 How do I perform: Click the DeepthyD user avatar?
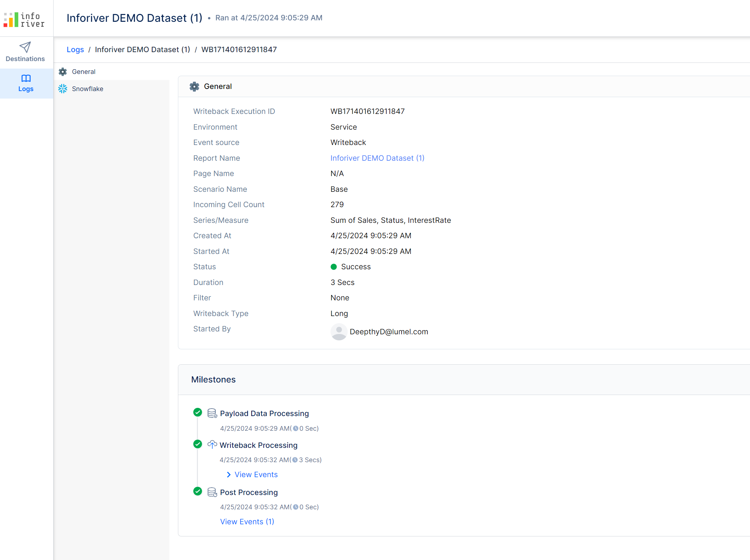pyautogui.click(x=338, y=332)
